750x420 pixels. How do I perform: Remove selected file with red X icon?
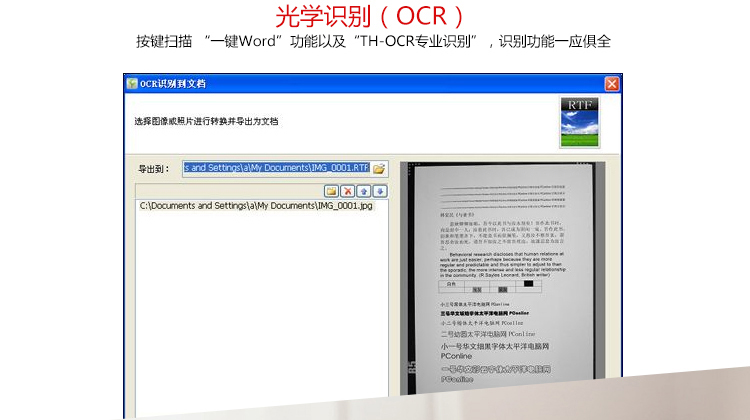tap(348, 191)
